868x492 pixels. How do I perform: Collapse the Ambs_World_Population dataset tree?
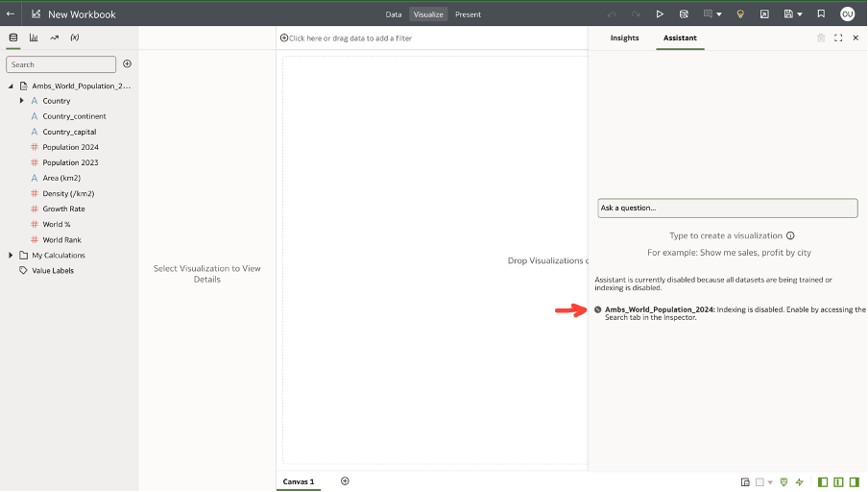pyautogui.click(x=11, y=86)
